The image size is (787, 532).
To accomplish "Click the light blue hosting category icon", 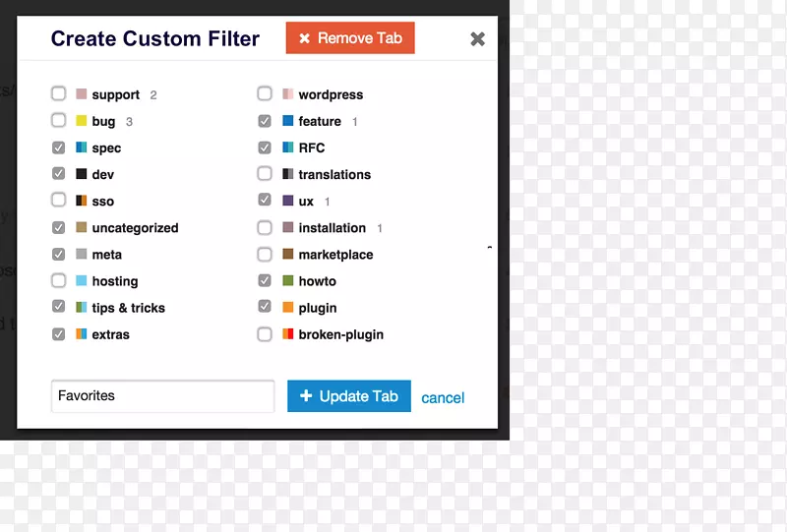I will point(82,280).
